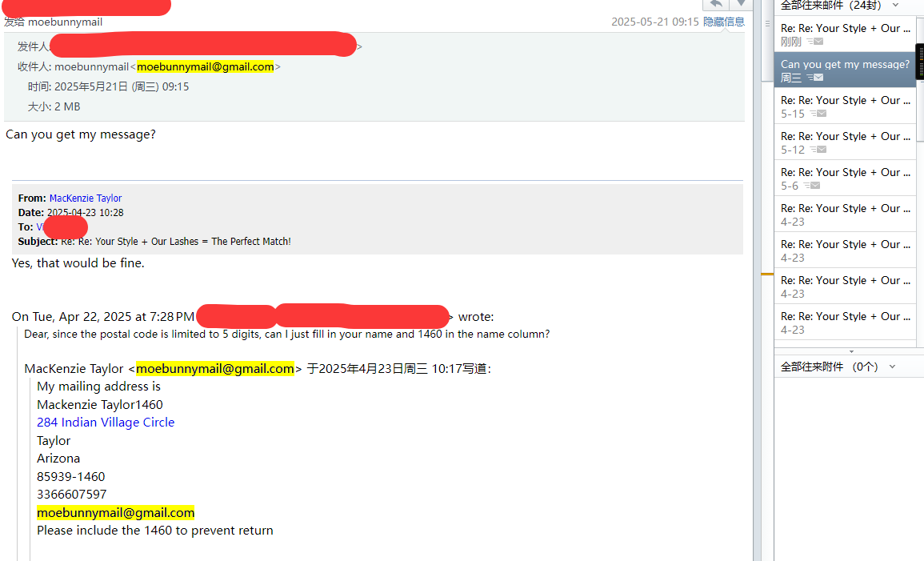Click moebunnymail@gmail.com in the mailing address
This screenshot has width=924, height=561.
[x=115, y=513]
